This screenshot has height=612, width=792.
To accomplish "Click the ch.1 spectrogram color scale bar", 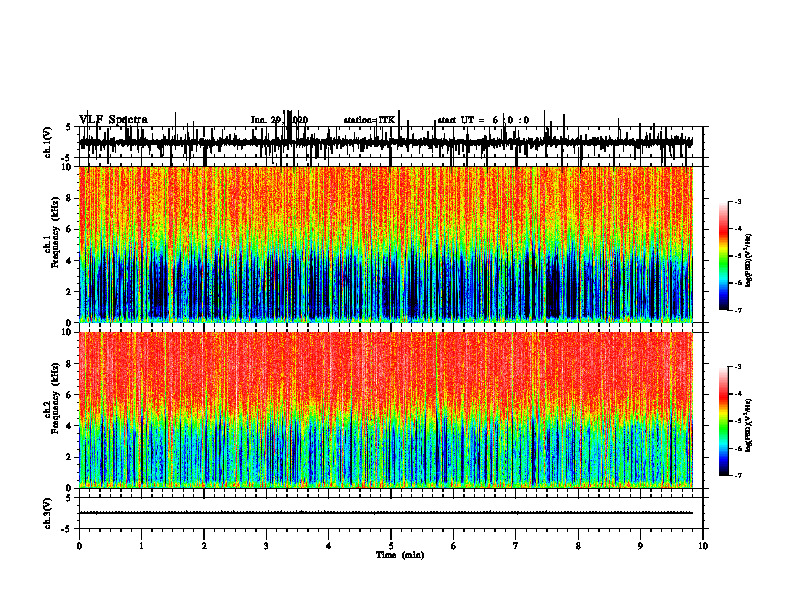I will click(x=724, y=256).
